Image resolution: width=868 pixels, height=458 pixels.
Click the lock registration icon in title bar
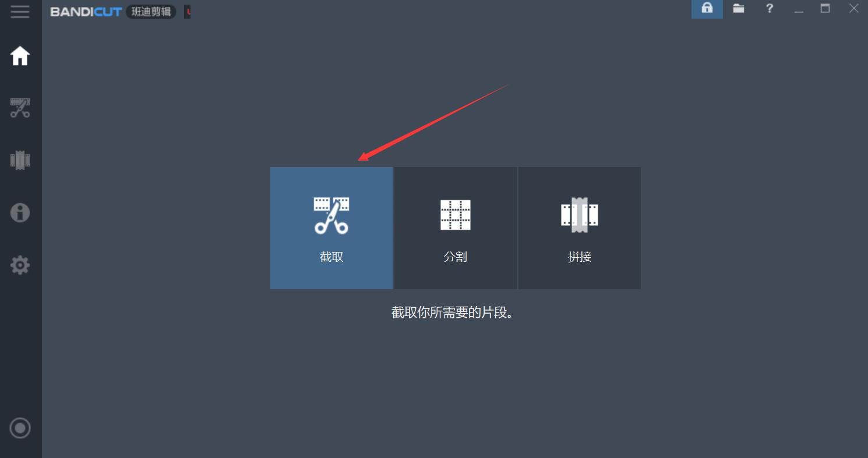707,9
